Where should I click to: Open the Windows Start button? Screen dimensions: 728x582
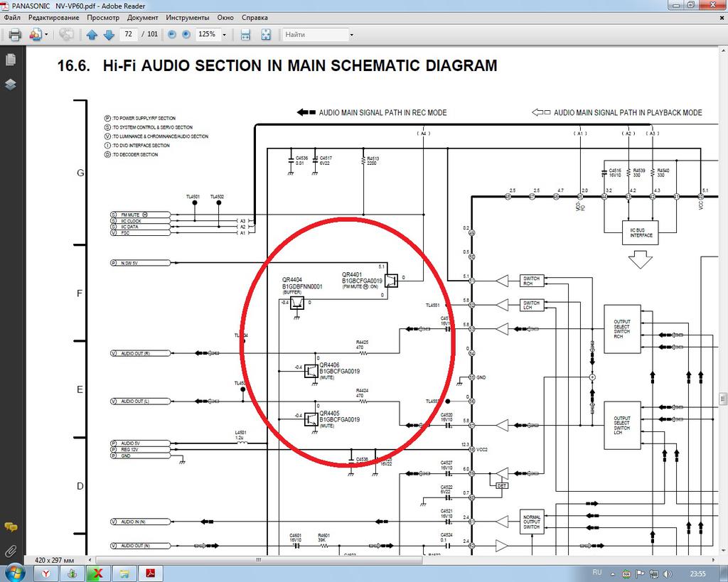tap(14, 573)
